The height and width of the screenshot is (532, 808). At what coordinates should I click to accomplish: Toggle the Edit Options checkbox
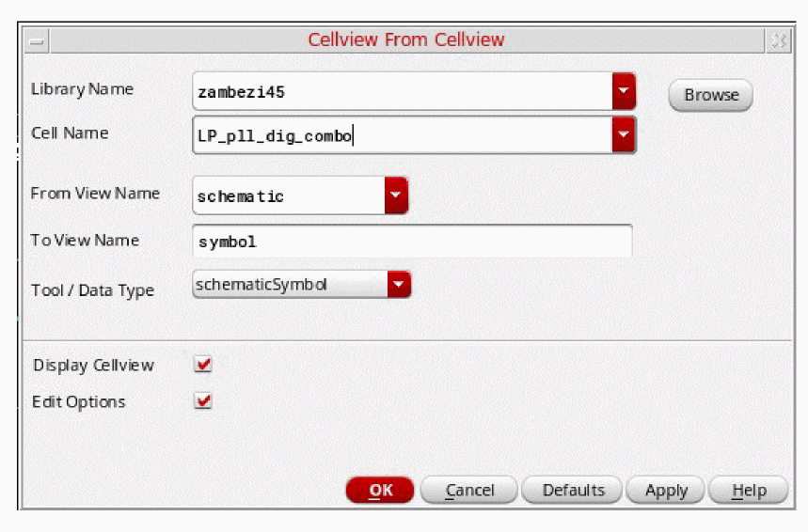pyautogui.click(x=203, y=400)
